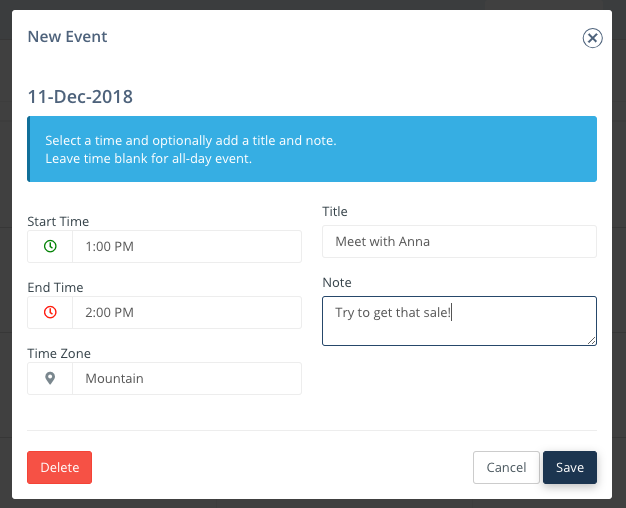
Task: Open the End Time field showing 2:00 PM
Action: coord(187,312)
